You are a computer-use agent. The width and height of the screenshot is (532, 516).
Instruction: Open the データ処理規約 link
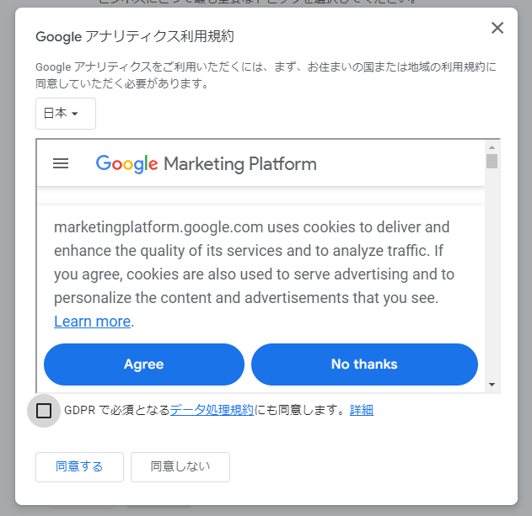pyautogui.click(x=212, y=410)
